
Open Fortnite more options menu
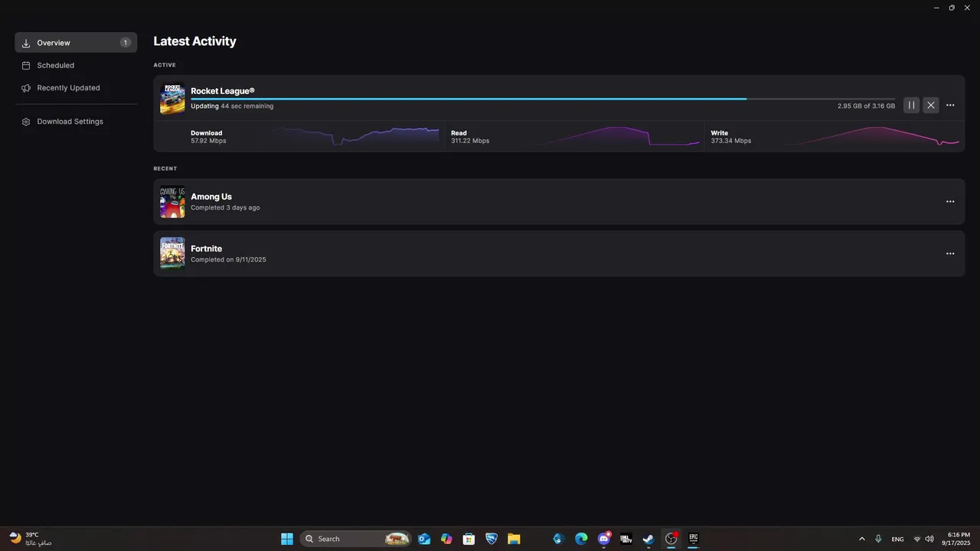point(950,254)
